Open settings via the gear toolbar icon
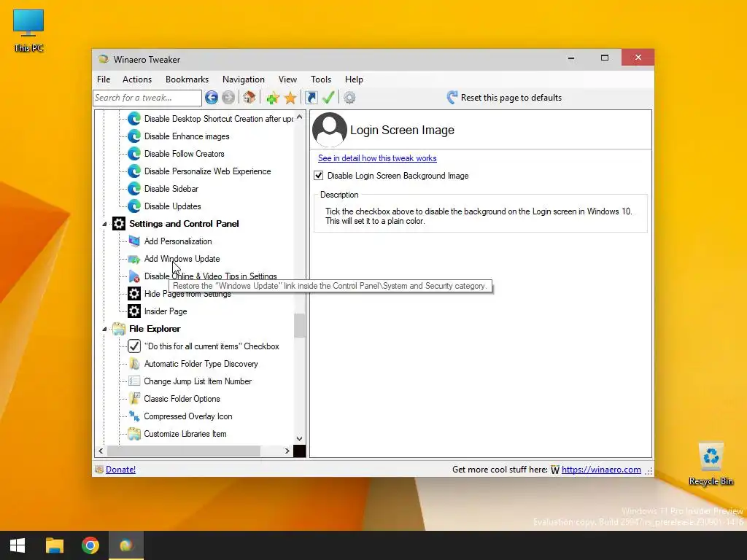747x560 pixels. coord(349,98)
